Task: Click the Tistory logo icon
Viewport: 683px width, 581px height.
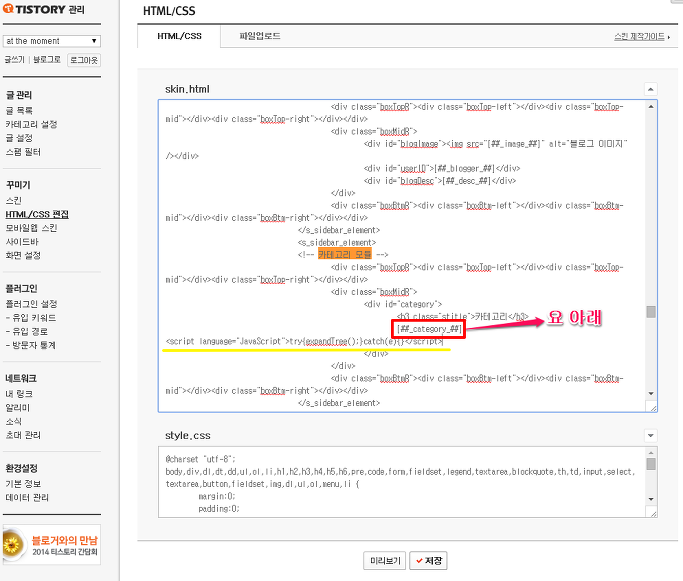Action: tap(8, 9)
